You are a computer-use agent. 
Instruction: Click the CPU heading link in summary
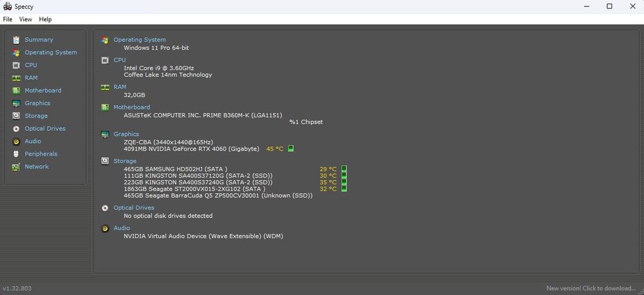pos(120,60)
